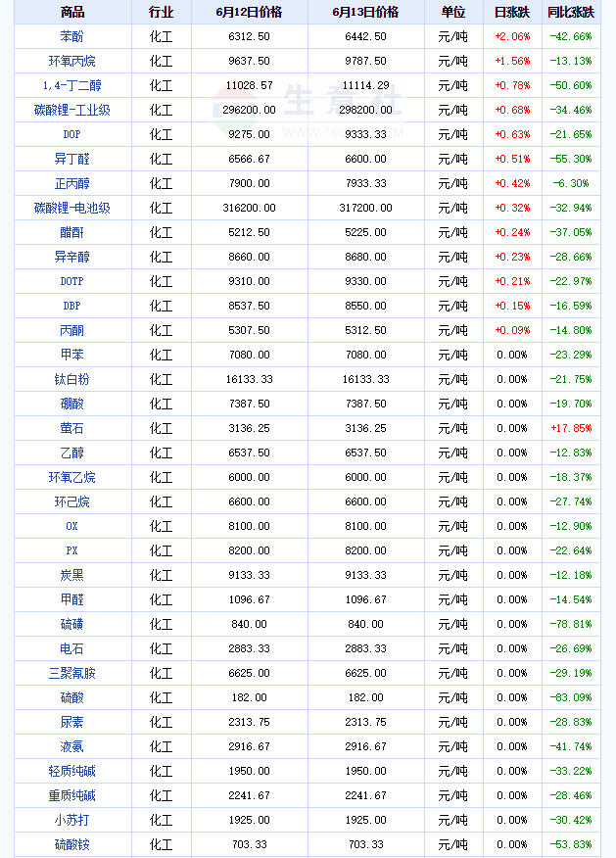The height and width of the screenshot is (858, 616).
Task: Open the 异辛醇 commodity link
Action: pos(71,258)
